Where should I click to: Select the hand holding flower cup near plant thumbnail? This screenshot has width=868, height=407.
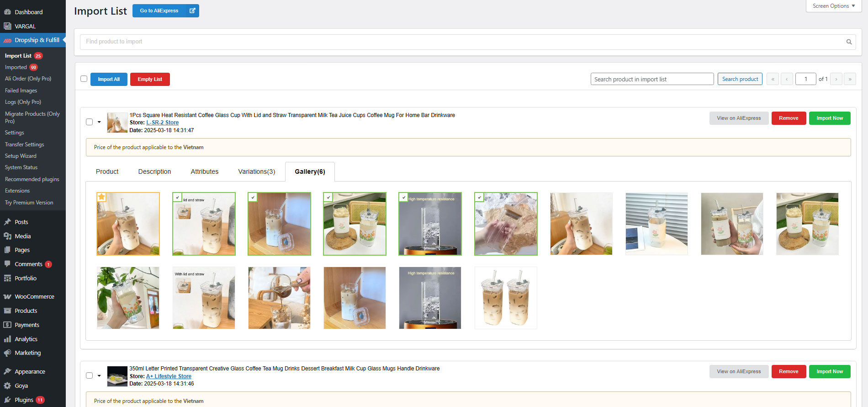(x=128, y=298)
